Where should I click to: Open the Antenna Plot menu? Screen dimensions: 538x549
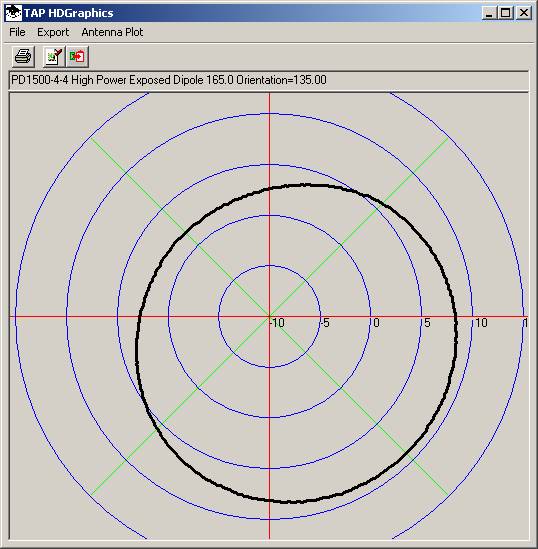[112, 32]
